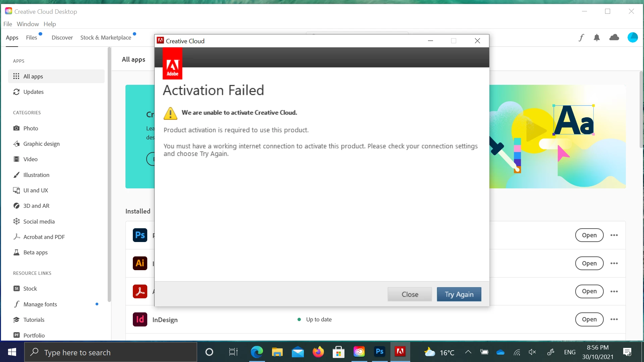Click the cloud sync status icon
This screenshot has width=644, height=362.
click(614, 38)
